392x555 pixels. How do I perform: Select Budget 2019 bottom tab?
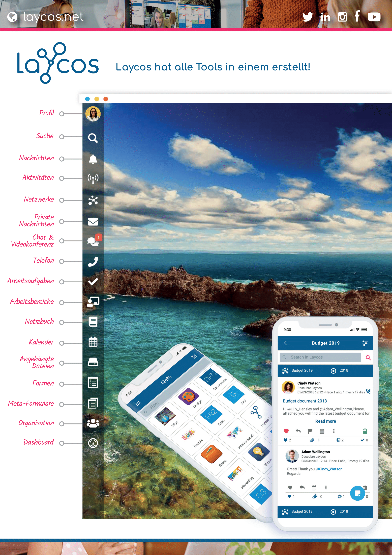point(297,512)
